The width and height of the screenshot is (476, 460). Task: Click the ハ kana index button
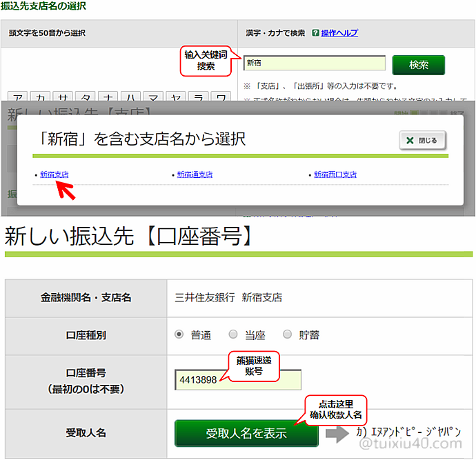tap(130, 96)
